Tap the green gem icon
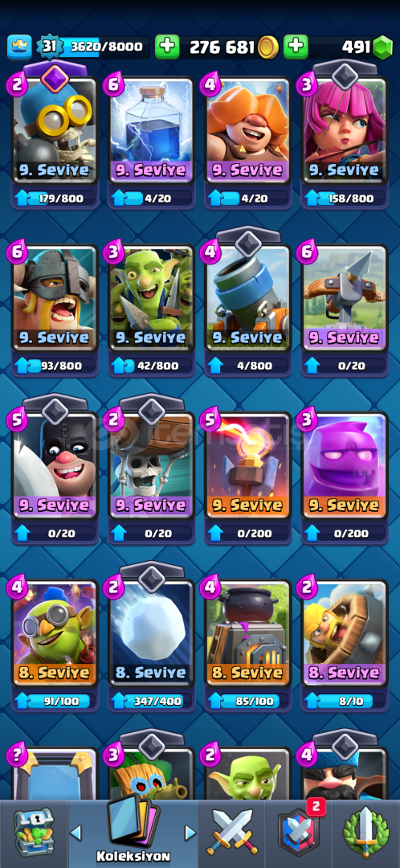The image size is (400, 868). point(382,47)
